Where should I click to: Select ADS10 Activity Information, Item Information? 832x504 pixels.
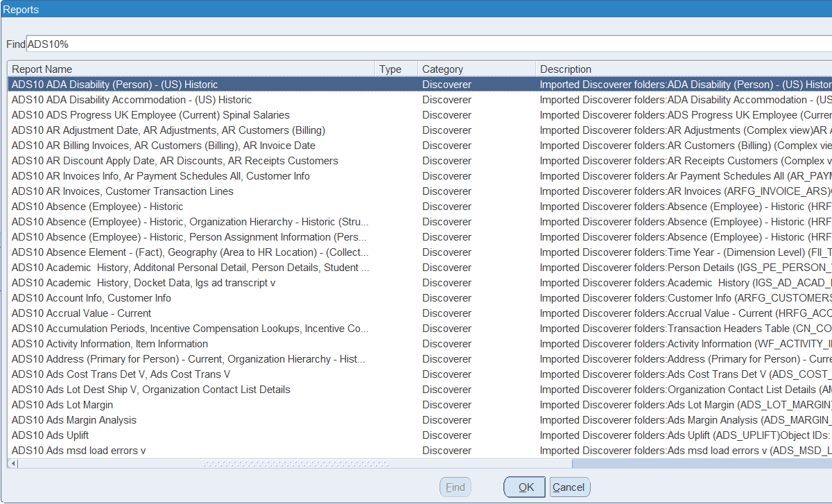tap(420, 344)
